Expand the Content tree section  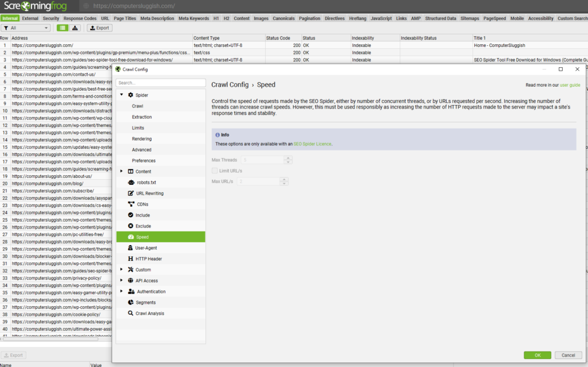pyautogui.click(x=122, y=171)
